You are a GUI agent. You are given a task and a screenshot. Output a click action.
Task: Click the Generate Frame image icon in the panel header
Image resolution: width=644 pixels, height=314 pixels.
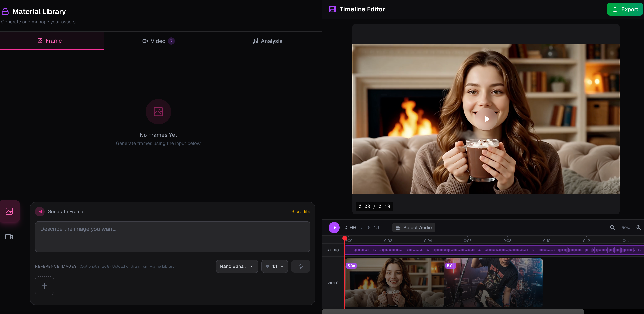[x=40, y=211]
